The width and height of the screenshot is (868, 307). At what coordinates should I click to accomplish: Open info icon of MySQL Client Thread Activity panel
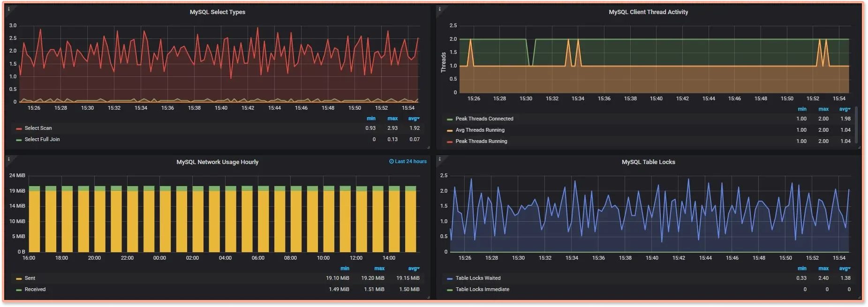(x=439, y=9)
